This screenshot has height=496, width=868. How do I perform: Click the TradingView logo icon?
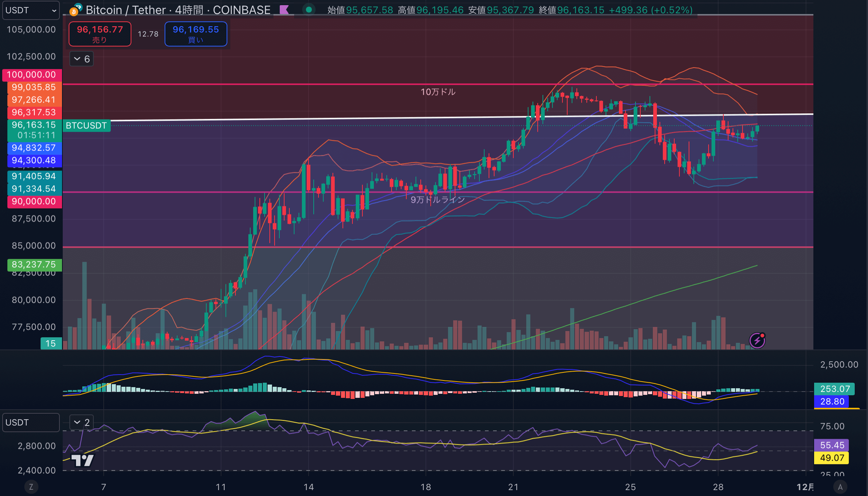[x=82, y=460]
